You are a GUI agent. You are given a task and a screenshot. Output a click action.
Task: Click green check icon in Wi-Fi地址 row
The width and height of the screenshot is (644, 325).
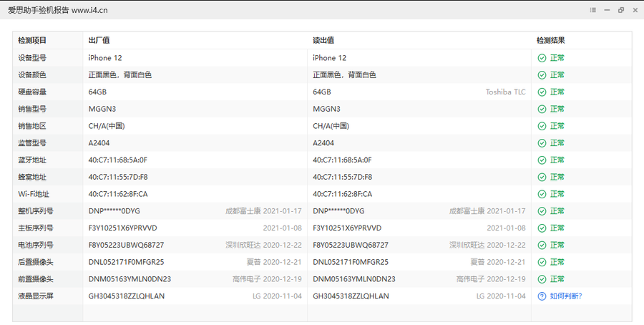click(x=542, y=194)
